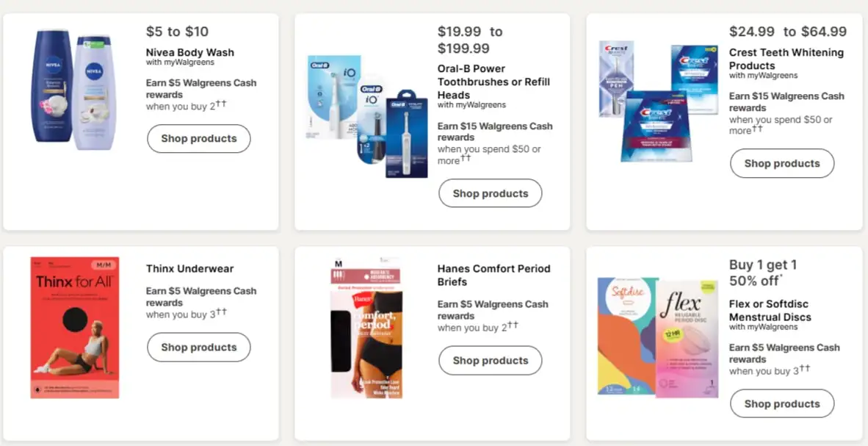Open the Nivea Body Wash product image

pos(73,90)
